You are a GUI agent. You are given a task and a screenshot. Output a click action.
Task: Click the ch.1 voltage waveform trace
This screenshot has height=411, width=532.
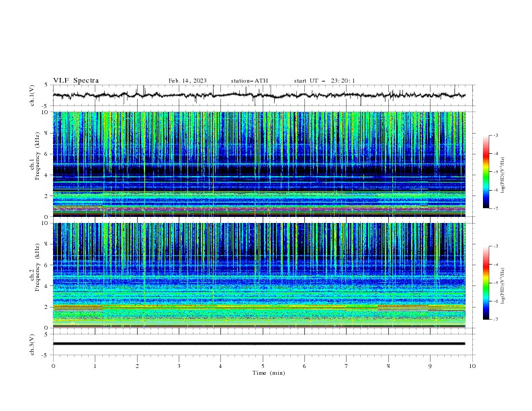[259, 95]
